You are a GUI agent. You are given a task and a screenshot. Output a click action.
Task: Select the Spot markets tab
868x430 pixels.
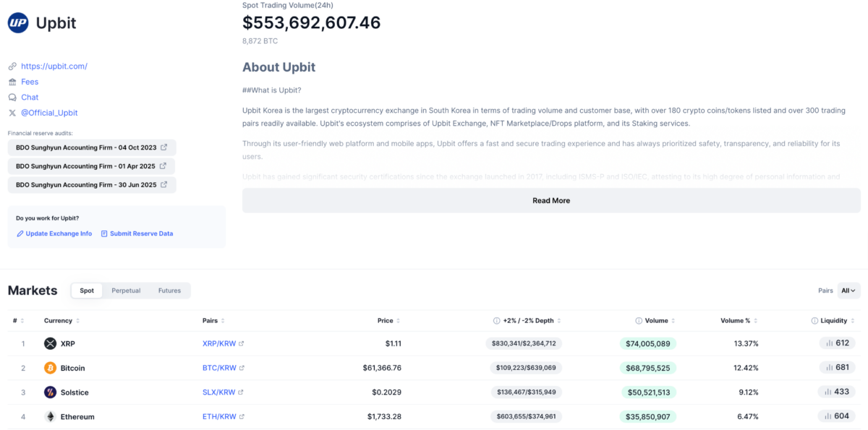click(87, 291)
